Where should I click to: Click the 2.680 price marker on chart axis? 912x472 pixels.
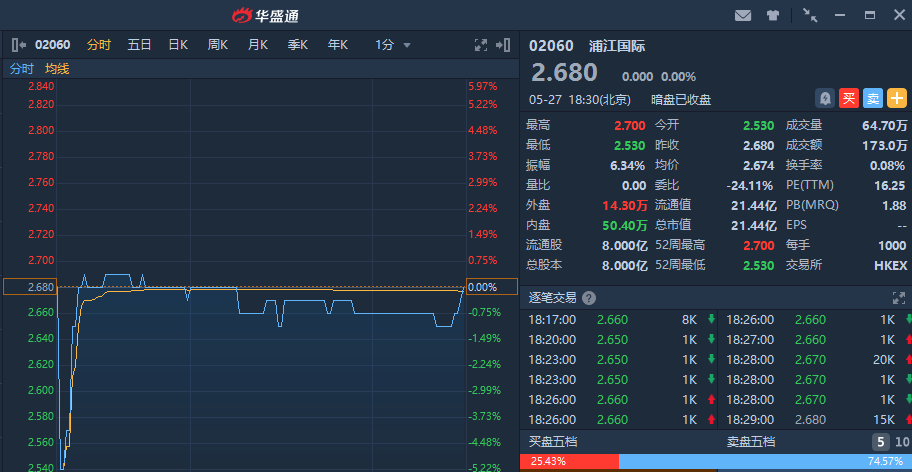29,287
